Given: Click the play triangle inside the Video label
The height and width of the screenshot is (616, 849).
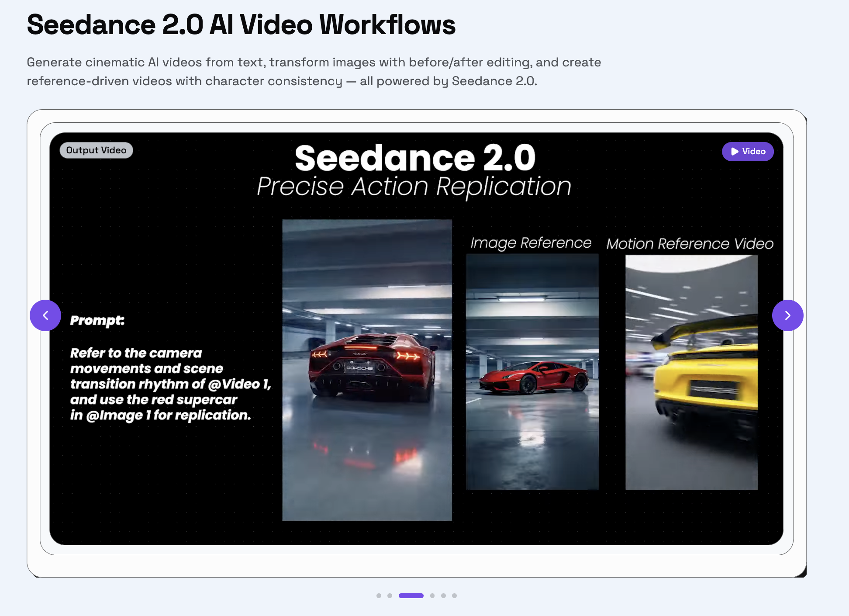Looking at the screenshot, I should (735, 152).
